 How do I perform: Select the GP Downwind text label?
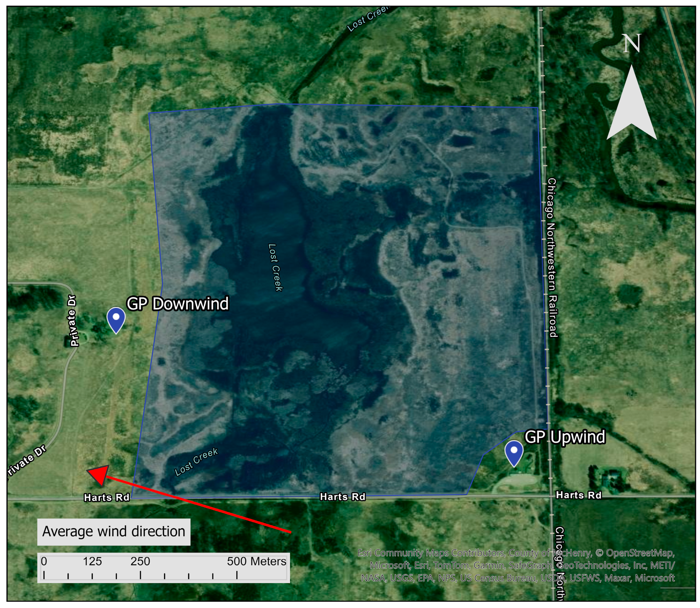click(177, 304)
